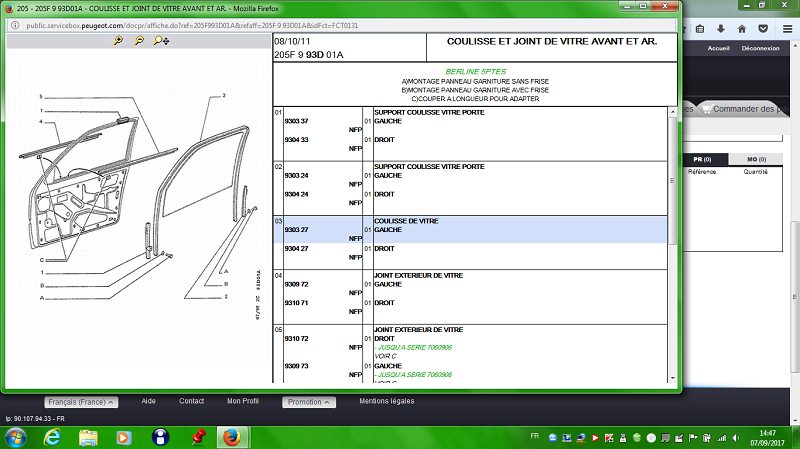Click the Référence column header

(x=702, y=172)
